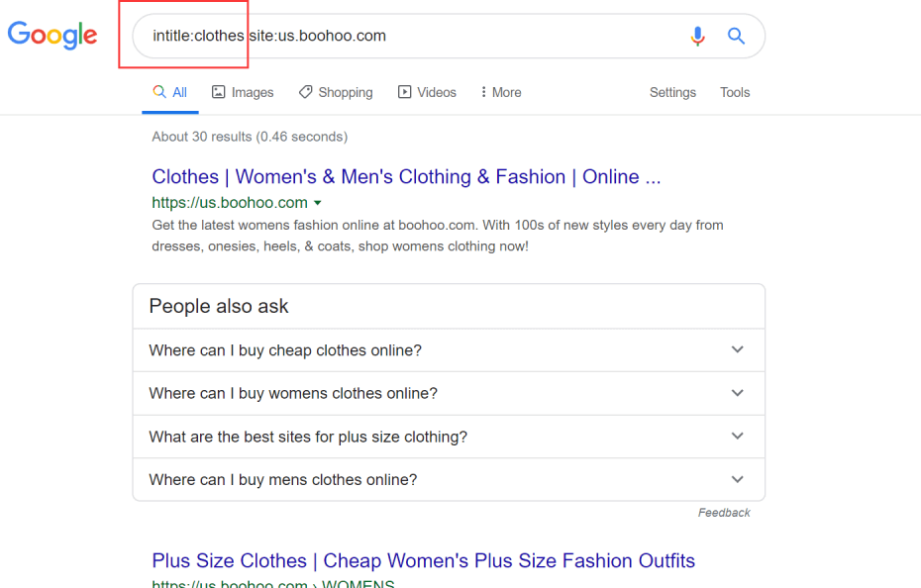Image resolution: width=921 pixels, height=588 pixels.
Task: Click the three-dot More icon
Action: (483, 92)
